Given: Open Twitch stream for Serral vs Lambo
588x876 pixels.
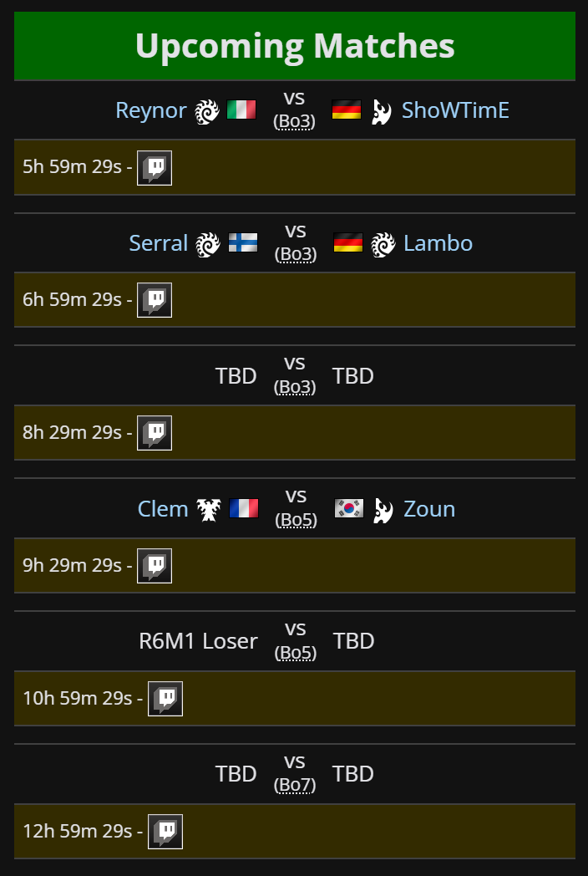Looking at the screenshot, I should coord(155,300).
